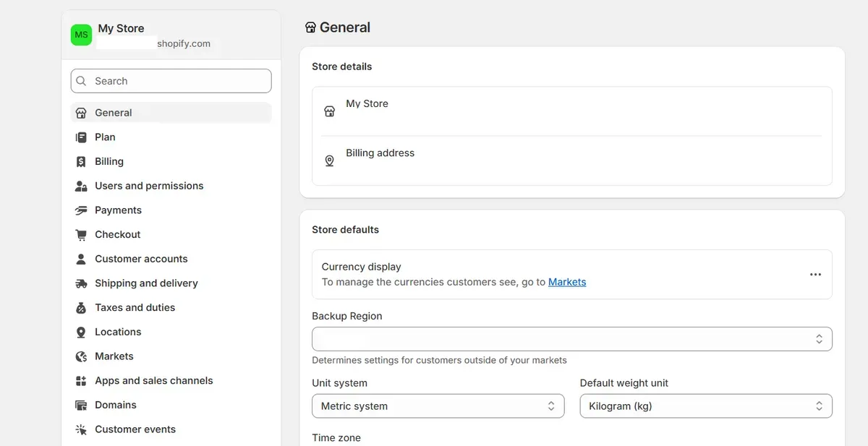Click the My Store row in Store details
Viewport: 868px width, 446px height.
click(571, 111)
